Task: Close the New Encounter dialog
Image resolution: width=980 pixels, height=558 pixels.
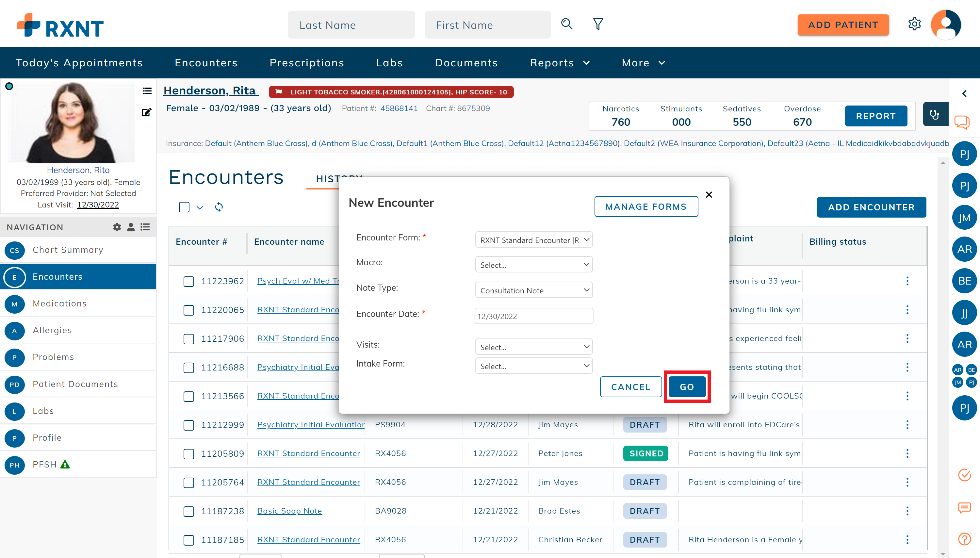Action: pyautogui.click(x=709, y=195)
